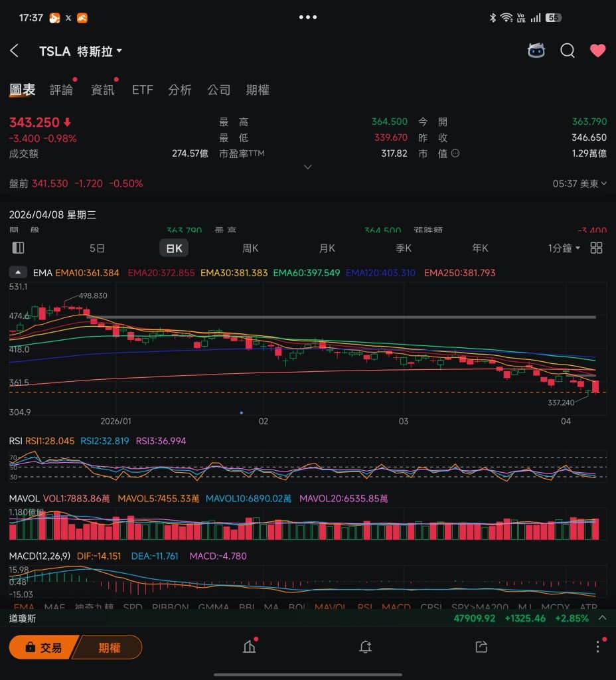Screen dimensions: 616x680
Task: Open the three-dot more menu at bottom
Action: 598,647
